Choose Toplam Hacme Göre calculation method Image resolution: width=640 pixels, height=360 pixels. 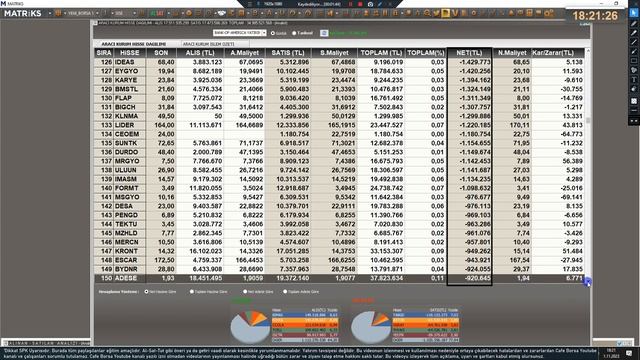coord(192,291)
